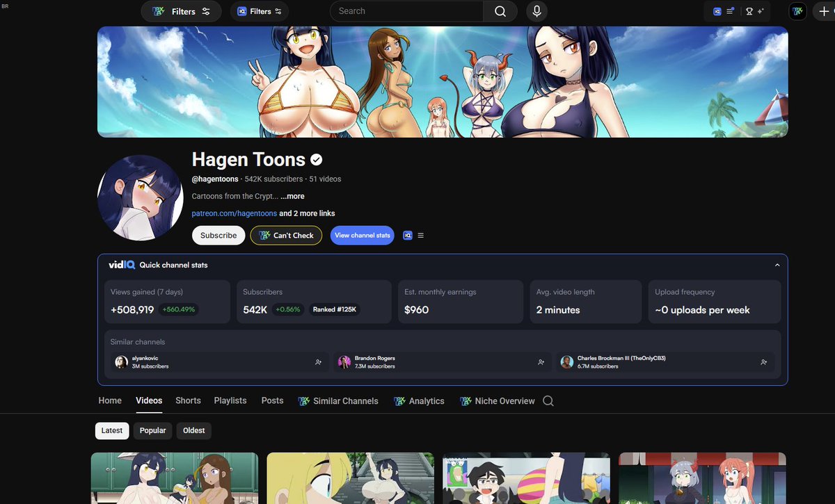Open third video thumbnail with glasses character
This screenshot has width=835, height=504.
527,478
